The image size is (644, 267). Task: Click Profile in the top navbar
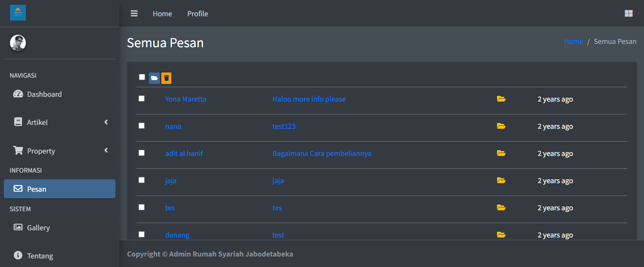tap(198, 14)
